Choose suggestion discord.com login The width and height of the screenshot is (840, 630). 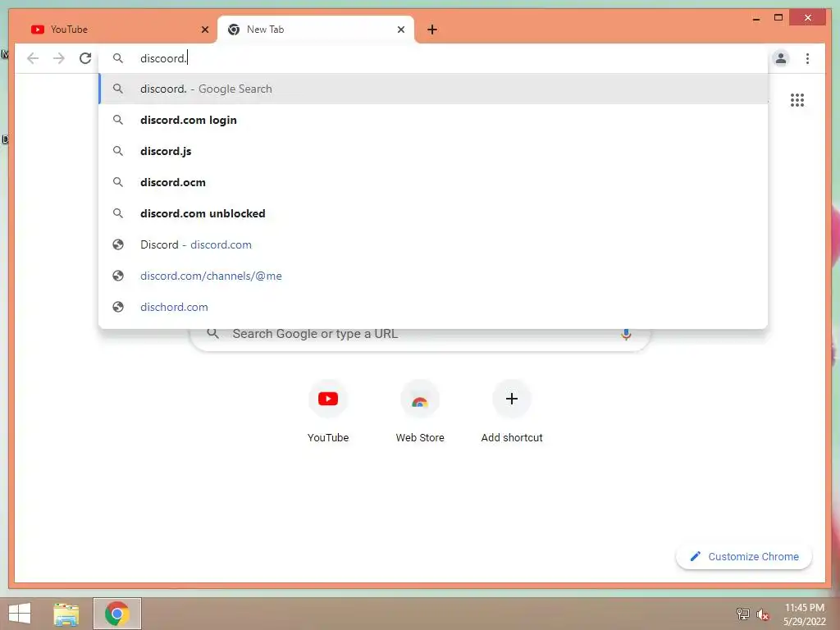coord(433,120)
